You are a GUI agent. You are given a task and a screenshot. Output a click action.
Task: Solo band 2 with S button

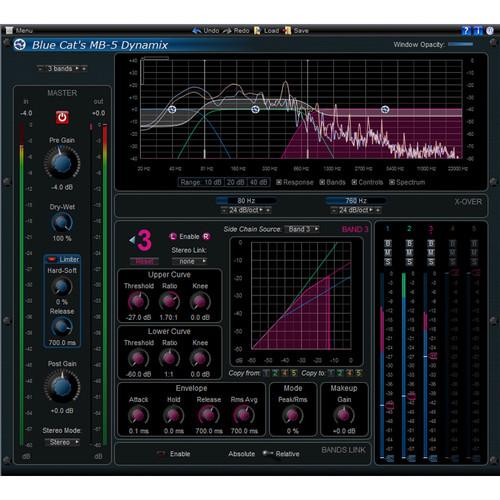(409, 262)
